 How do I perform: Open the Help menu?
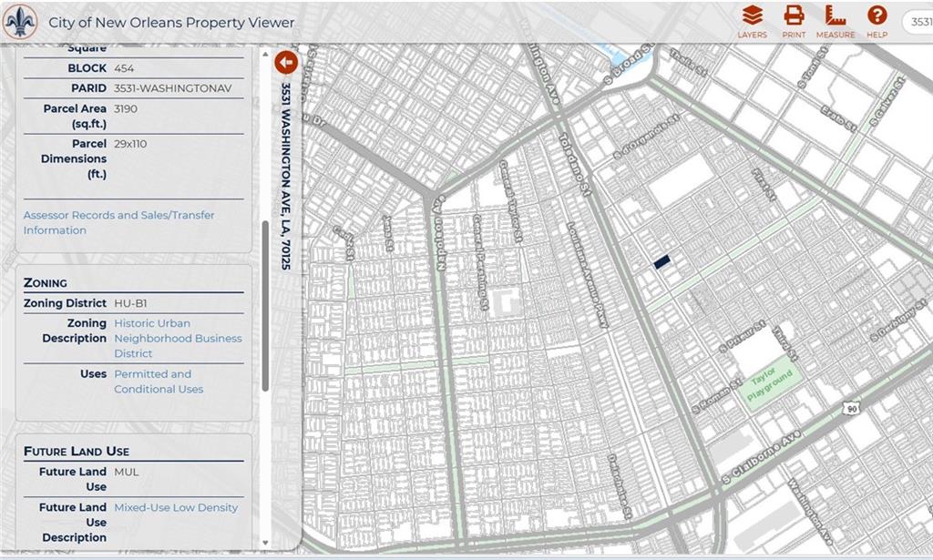[877, 22]
